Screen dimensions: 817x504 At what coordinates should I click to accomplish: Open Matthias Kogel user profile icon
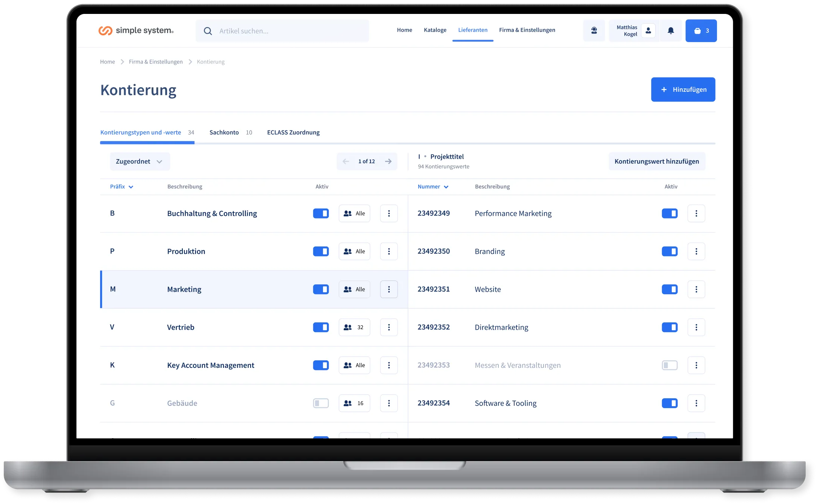648,31
